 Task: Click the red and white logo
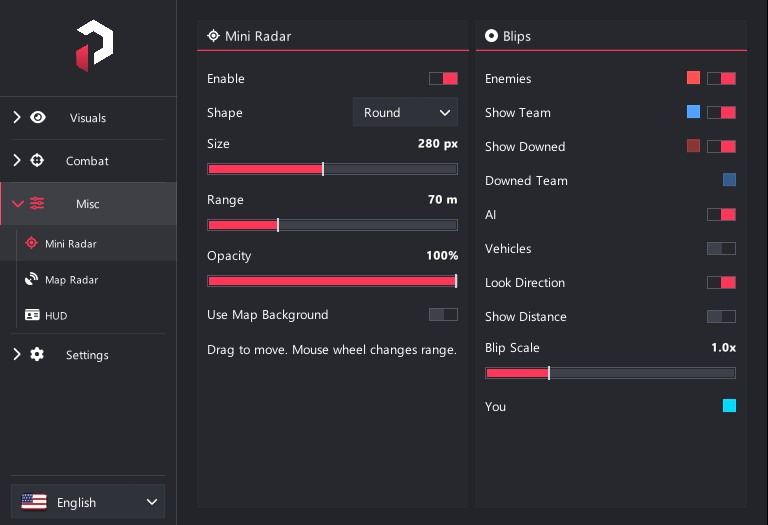coord(95,46)
